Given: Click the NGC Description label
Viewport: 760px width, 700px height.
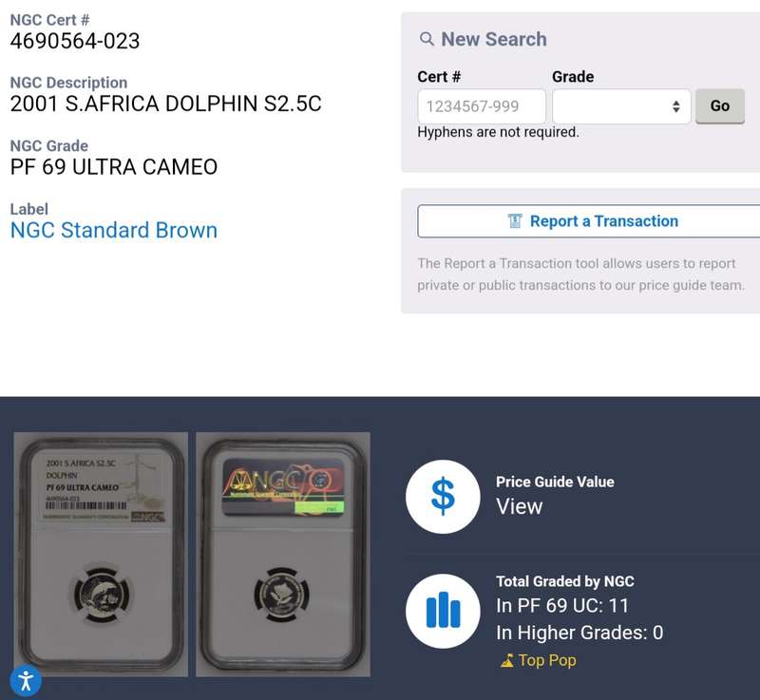Looking at the screenshot, I should [x=68, y=83].
